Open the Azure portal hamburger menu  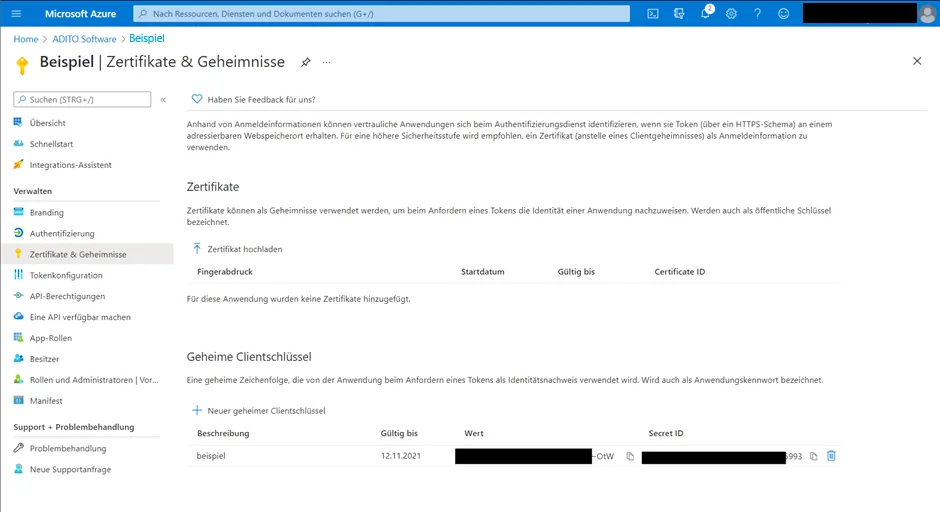[16, 13]
